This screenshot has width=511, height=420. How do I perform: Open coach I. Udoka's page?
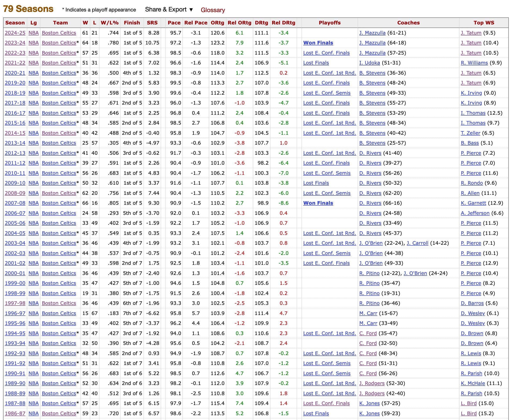[x=369, y=63]
